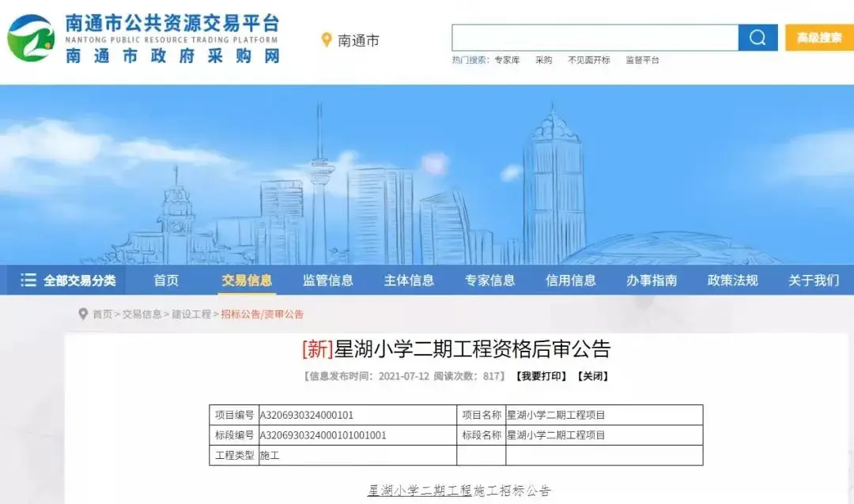Click 招标公告/资审公告 breadcrumb link
The image size is (854, 504).
[x=262, y=314]
